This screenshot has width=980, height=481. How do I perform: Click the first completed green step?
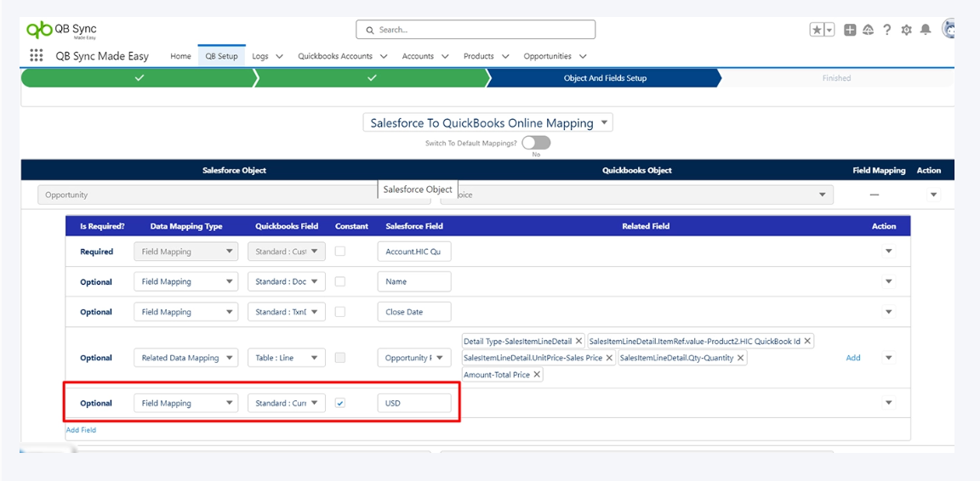(140, 78)
